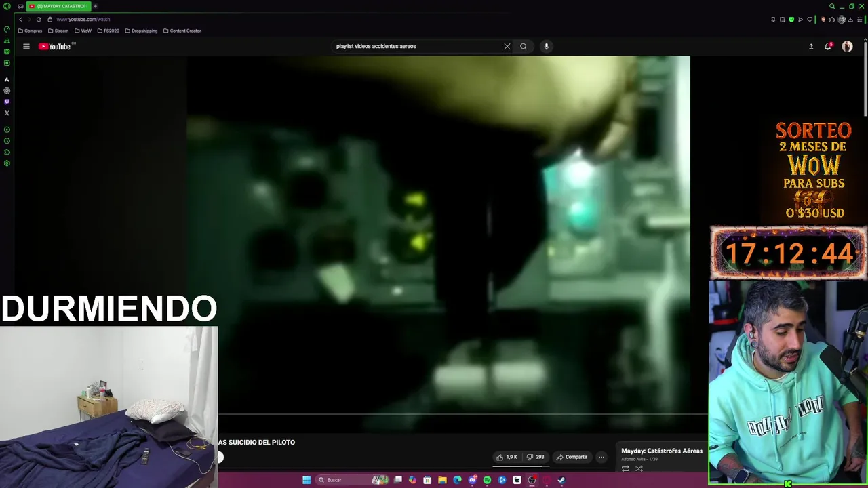This screenshot has width=868, height=488.
Task: Open a new browser tab with plus
Action: [95, 6]
